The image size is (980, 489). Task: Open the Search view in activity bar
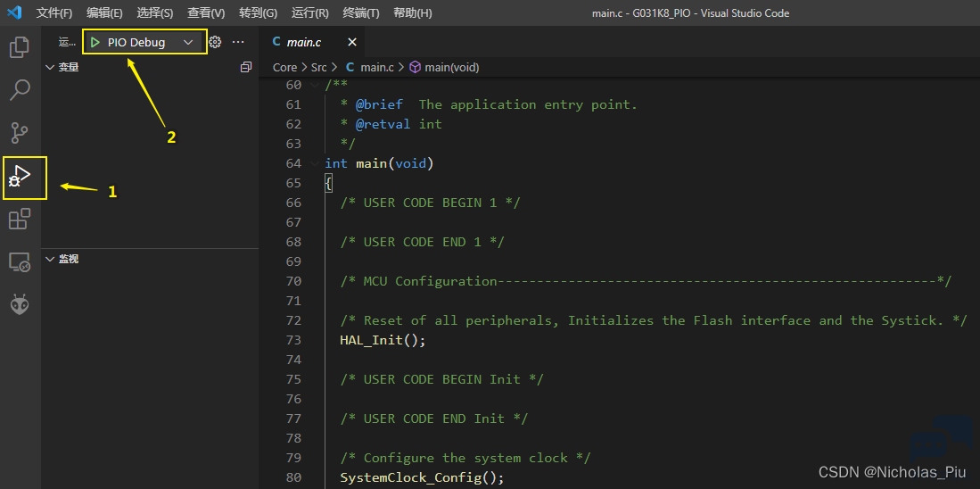point(20,90)
